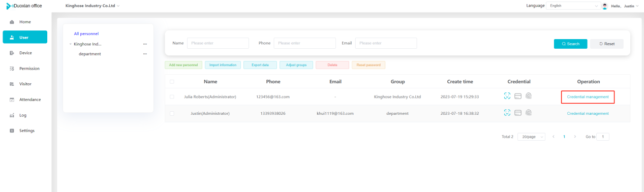Click face credential icon in Justin row
The height and width of the screenshot is (192, 644).
click(507, 113)
